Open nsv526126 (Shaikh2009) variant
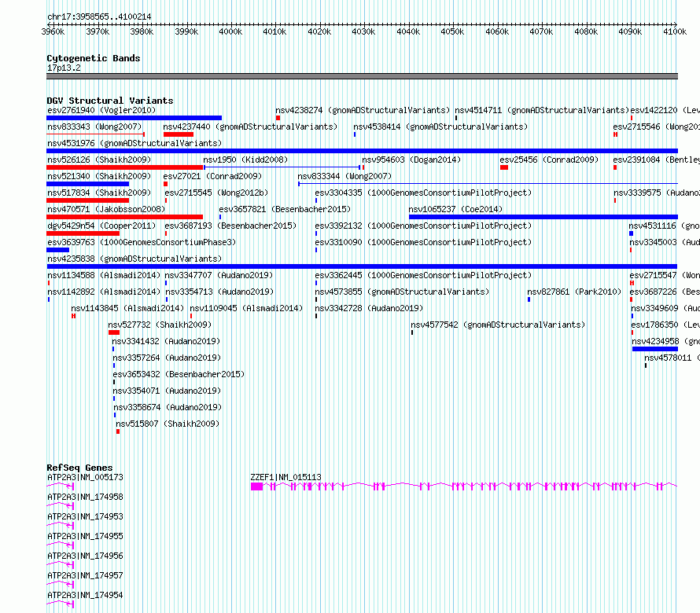Viewport: 700px width, 613px height. click(x=99, y=160)
